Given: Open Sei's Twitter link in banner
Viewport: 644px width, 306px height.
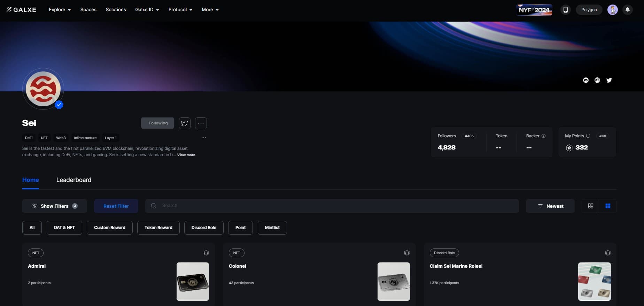Looking at the screenshot, I should coord(609,80).
